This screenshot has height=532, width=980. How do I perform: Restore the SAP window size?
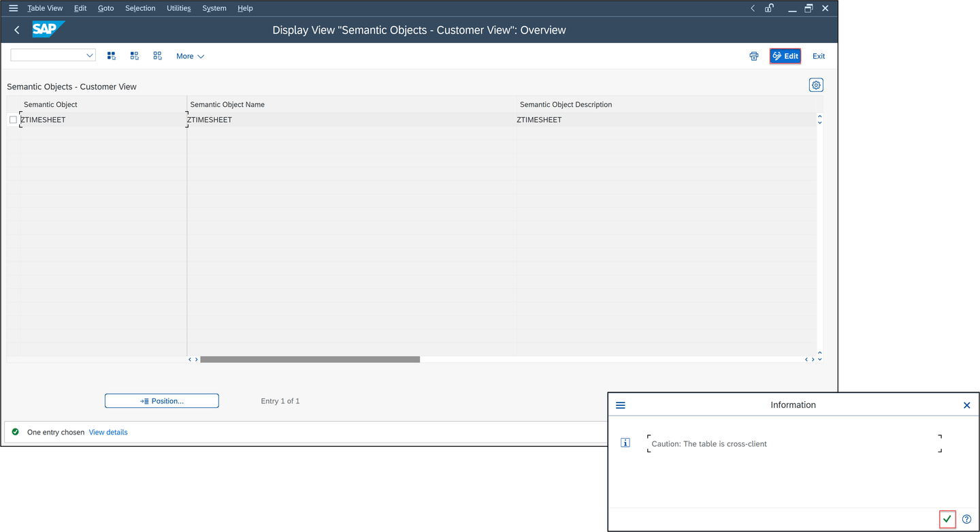pos(808,8)
